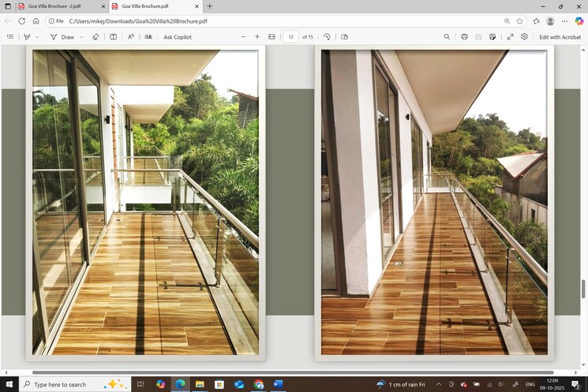Screen dimensions: 588x392
Task: Rotate the PDF page
Action: [327, 37]
